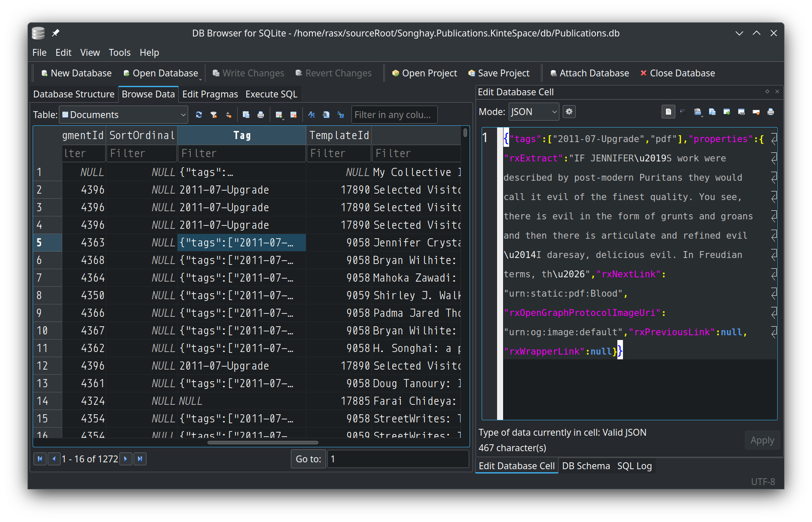Import cell content from a file
The height and width of the screenshot is (522, 812).
coord(697,112)
